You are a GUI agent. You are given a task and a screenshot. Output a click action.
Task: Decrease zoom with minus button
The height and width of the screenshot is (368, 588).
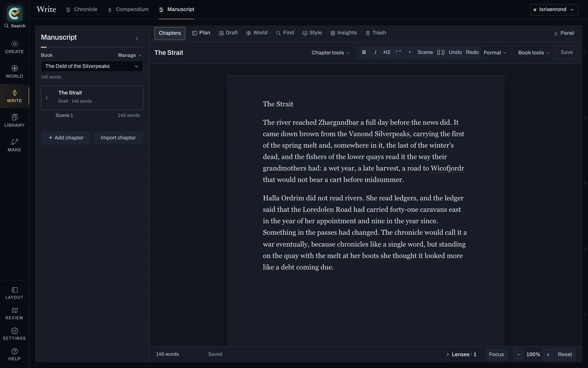pyautogui.click(x=518, y=355)
